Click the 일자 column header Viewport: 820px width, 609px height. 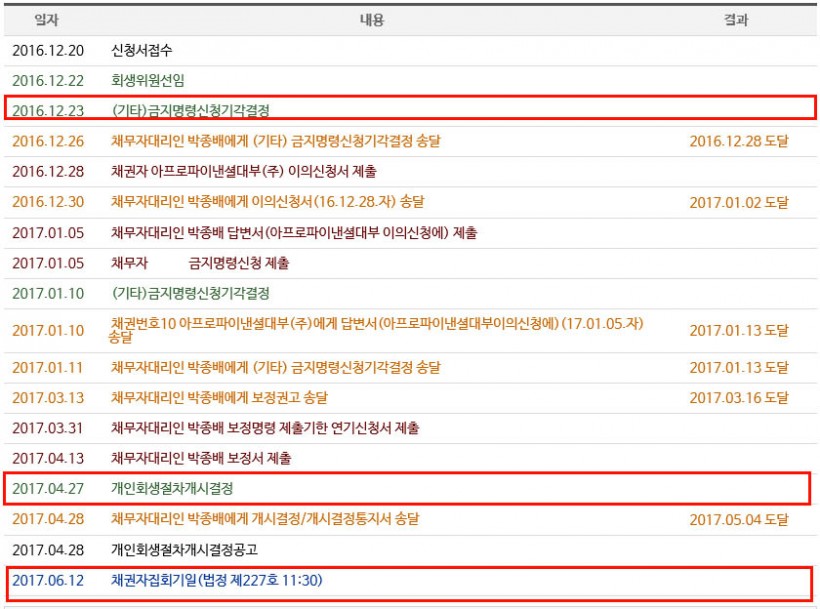(47, 20)
